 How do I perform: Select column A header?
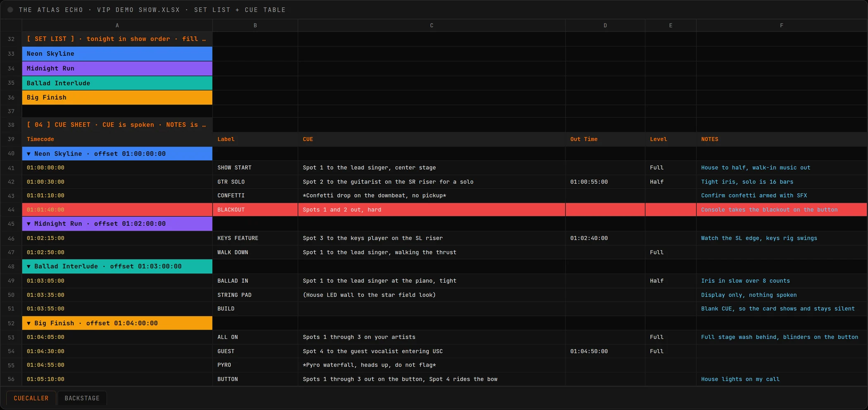(x=117, y=26)
